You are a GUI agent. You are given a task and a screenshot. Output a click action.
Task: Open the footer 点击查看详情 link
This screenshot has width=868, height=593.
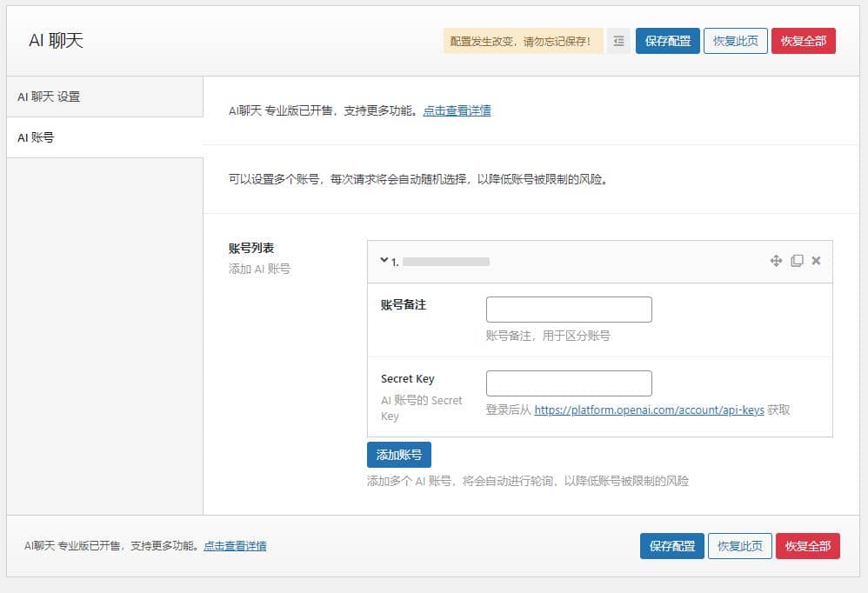click(x=235, y=546)
